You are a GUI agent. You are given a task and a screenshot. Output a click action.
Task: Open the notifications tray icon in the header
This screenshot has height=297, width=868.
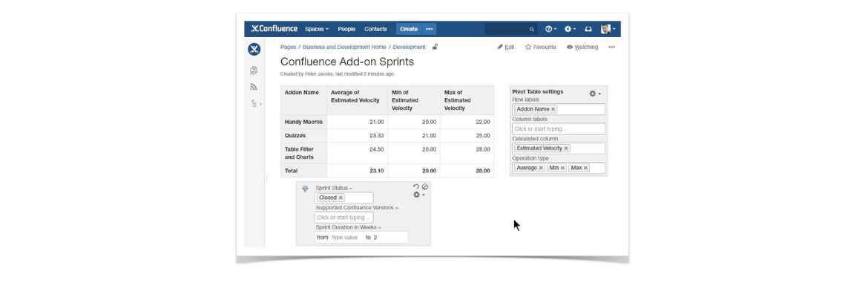588,29
